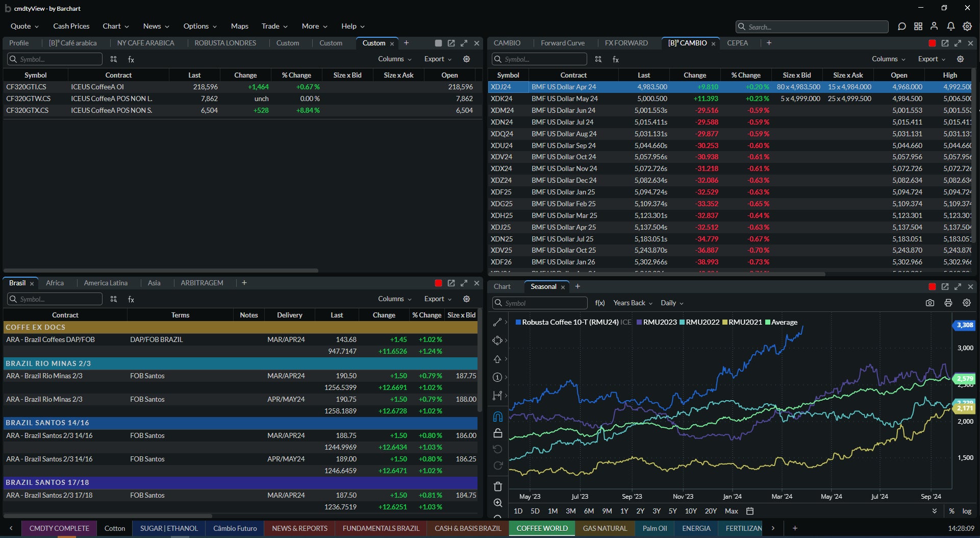Open notifications bell
The image size is (980, 538).
[951, 27]
